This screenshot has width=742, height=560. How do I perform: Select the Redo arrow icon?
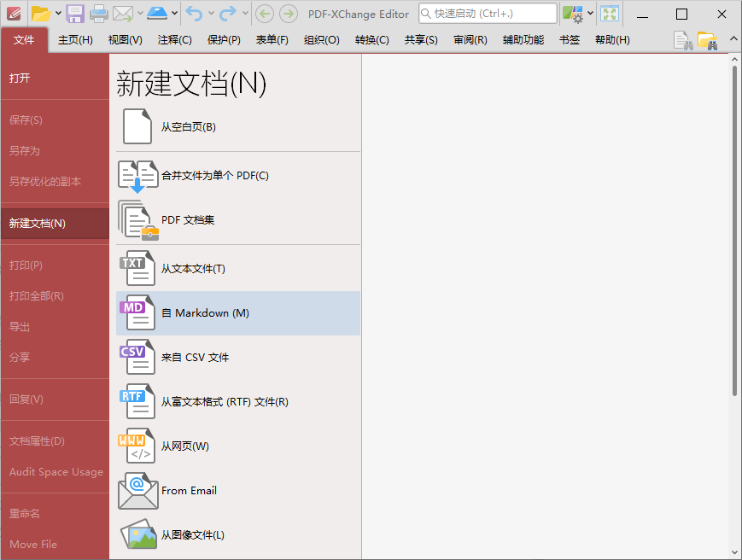click(x=229, y=14)
